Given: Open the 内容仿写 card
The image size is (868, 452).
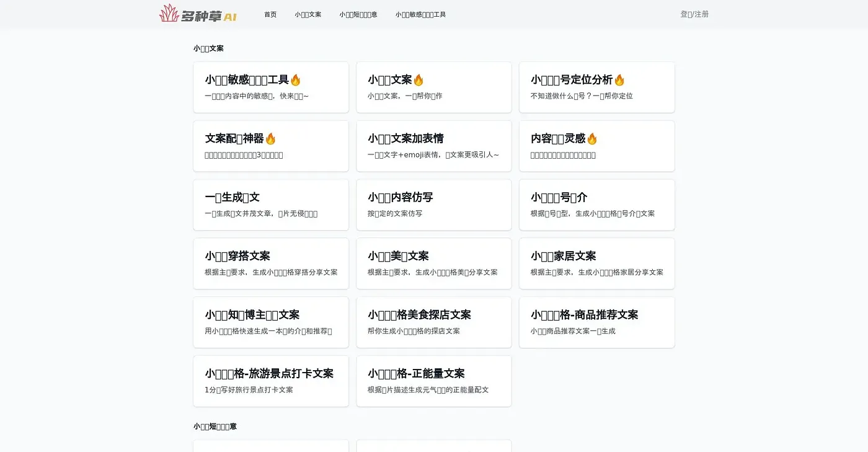Looking at the screenshot, I should coord(434,205).
